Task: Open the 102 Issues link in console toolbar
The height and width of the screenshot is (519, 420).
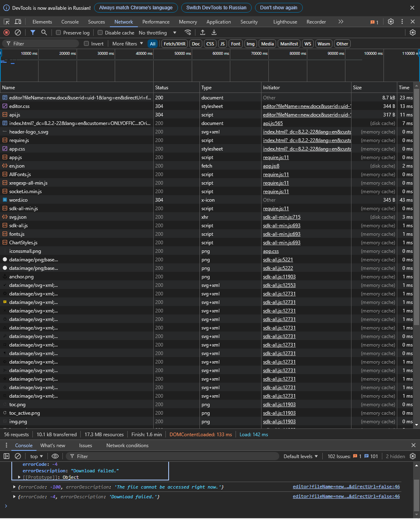Action: (x=353, y=456)
